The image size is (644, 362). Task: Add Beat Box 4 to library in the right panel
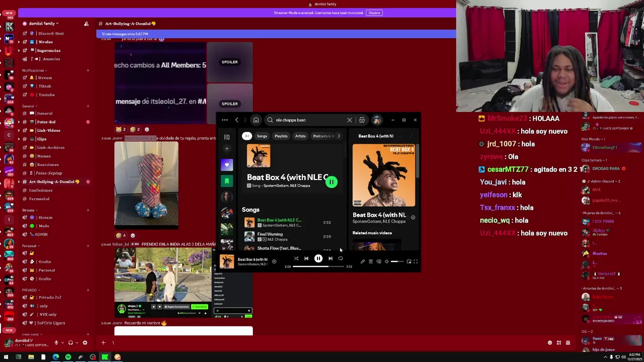pos(413,218)
